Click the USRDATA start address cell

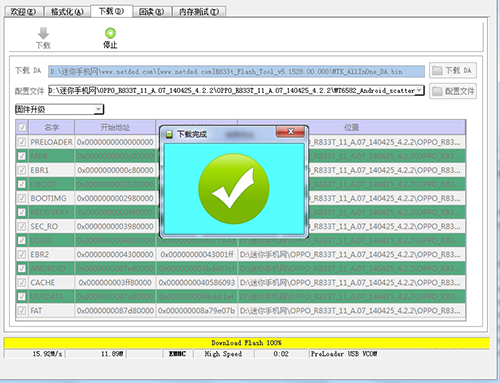(115, 296)
